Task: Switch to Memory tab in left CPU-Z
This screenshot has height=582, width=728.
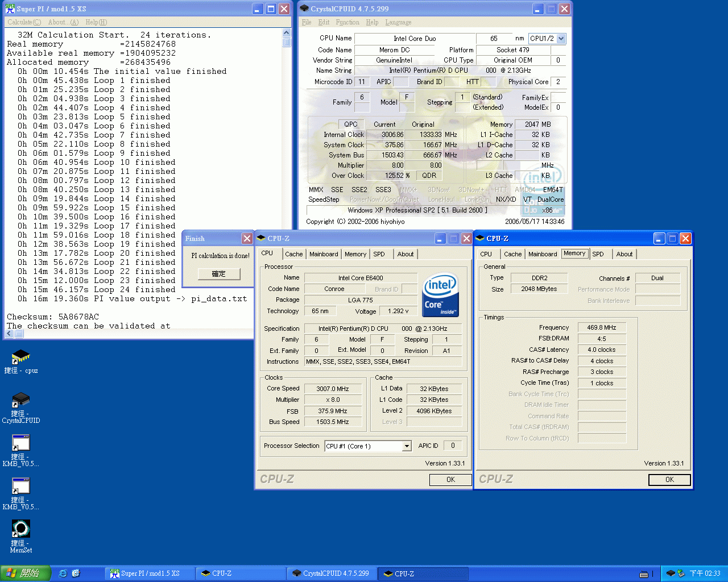Action: [355, 254]
